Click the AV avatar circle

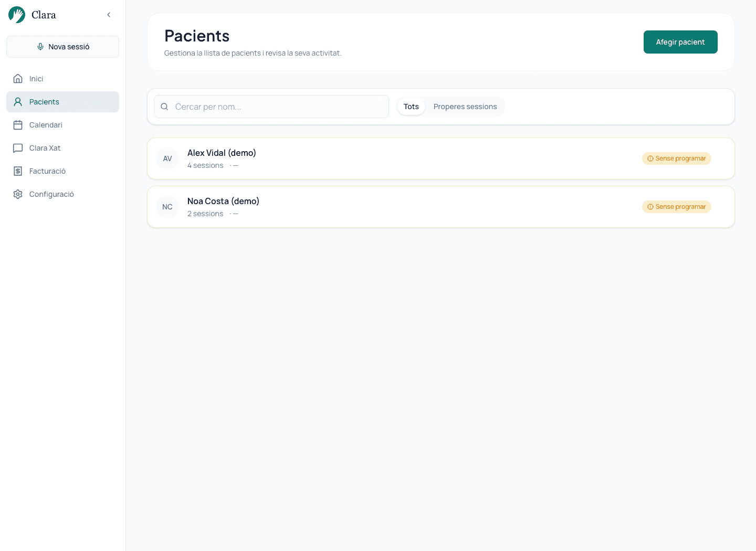(x=167, y=158)
